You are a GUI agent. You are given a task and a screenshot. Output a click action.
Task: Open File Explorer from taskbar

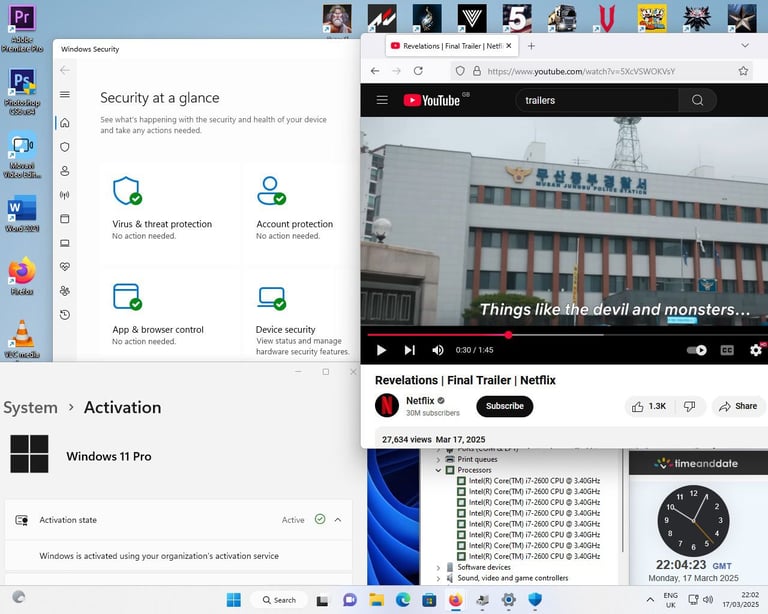(376, 600)
